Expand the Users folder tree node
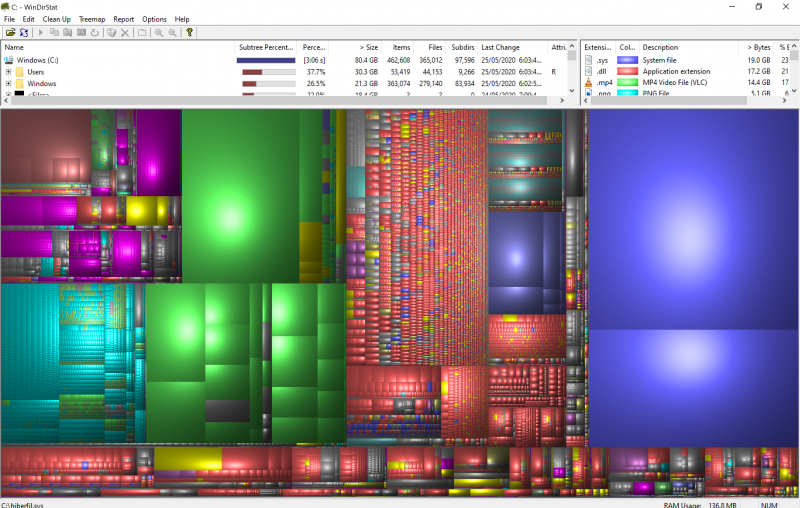The width and height of the screenshot is (800, 508). pyautogui.click(x=8, y=72)
